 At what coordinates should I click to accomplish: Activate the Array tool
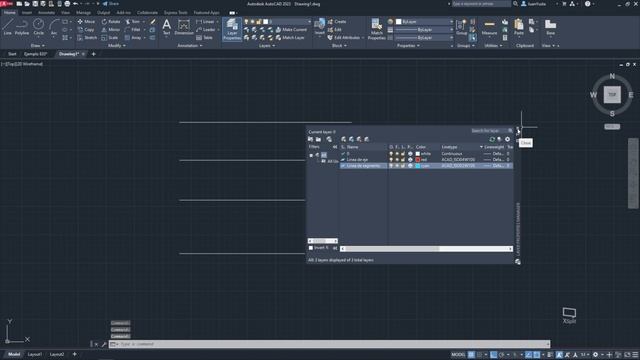coord(133,38)
